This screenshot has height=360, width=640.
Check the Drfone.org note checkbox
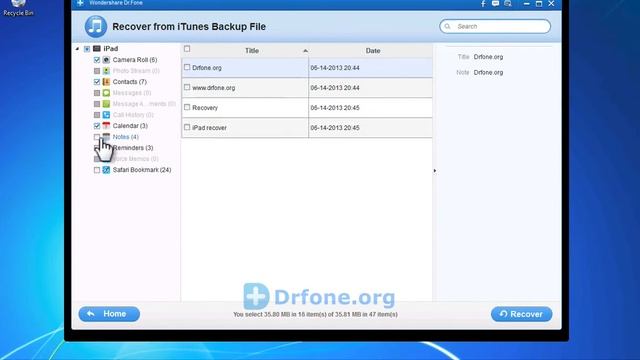pyautogui.click(x=187, y=67)
